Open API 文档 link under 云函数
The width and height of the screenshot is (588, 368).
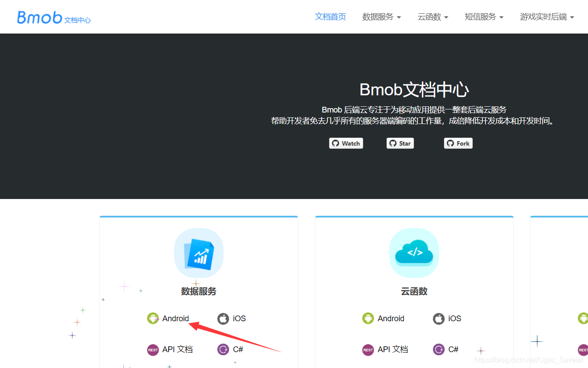(x=393, y=349)
